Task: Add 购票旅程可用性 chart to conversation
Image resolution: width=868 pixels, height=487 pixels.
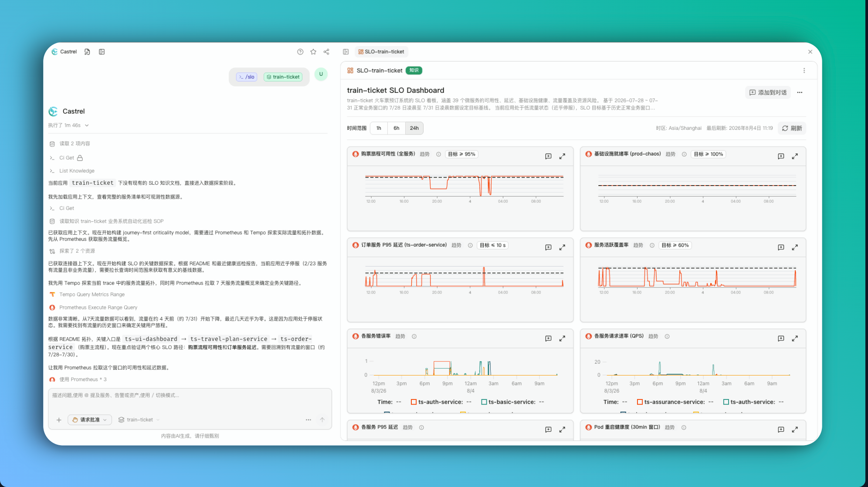Action: point(549,156)
